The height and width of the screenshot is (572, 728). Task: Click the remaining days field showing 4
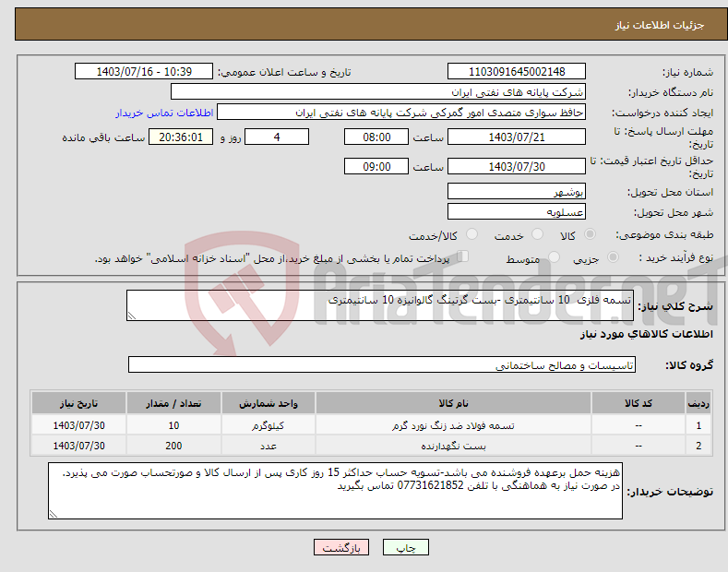277,137
